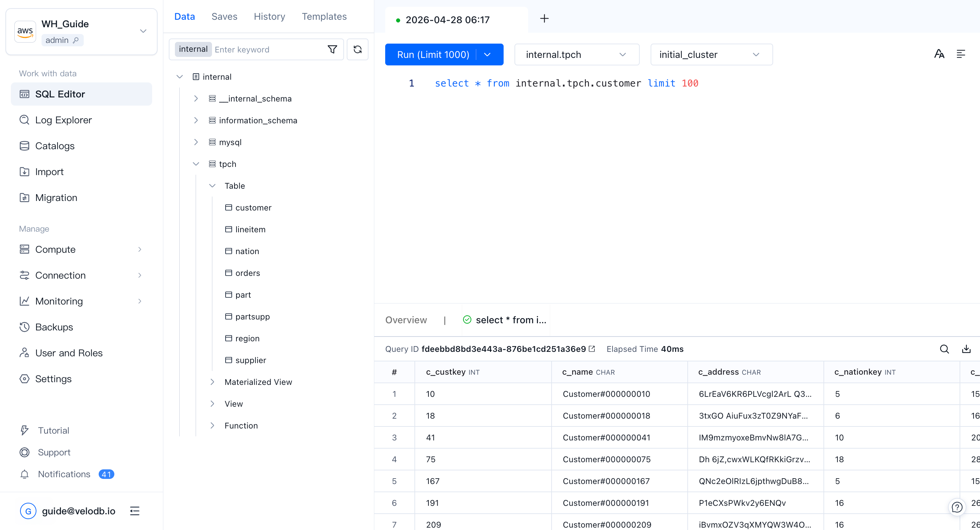Open Run button dropdown arrow
The height and width of the screenshot is (530, 980).
(x=487, y=54)
